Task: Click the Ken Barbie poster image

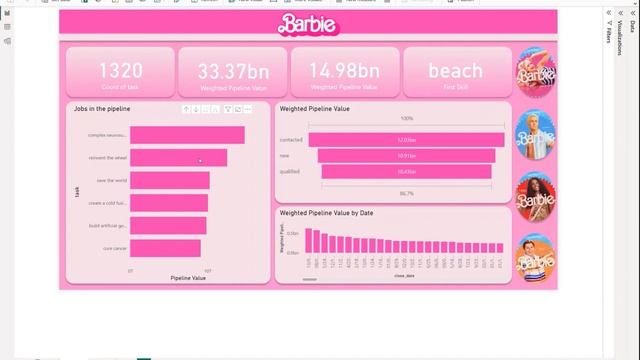Action: [x=536, y=135]
